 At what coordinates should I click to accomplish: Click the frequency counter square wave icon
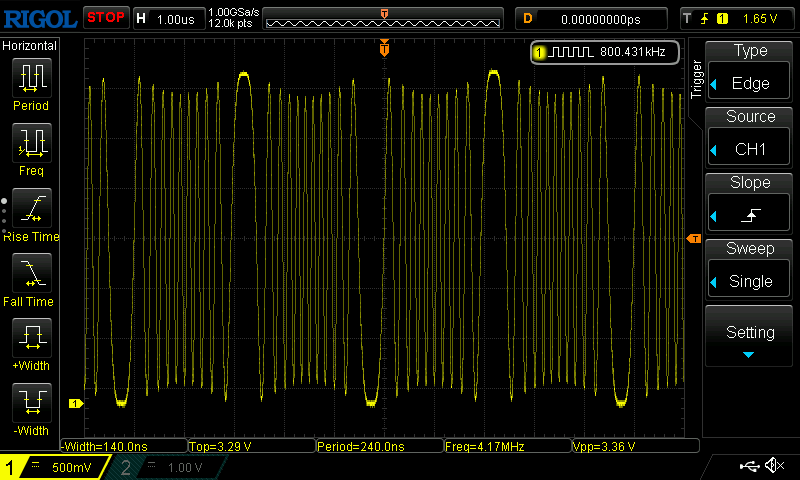click(x=571, y=52)
